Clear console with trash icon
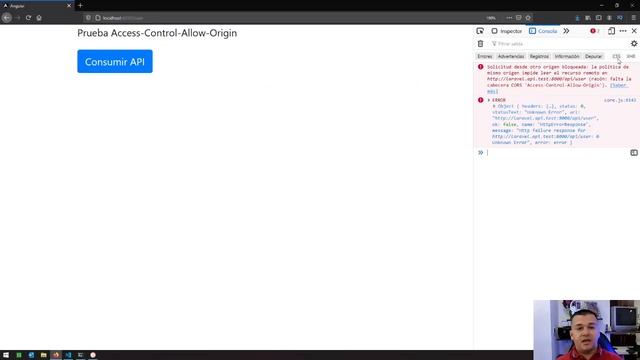640x360 pixels. [x=480, y=44]
